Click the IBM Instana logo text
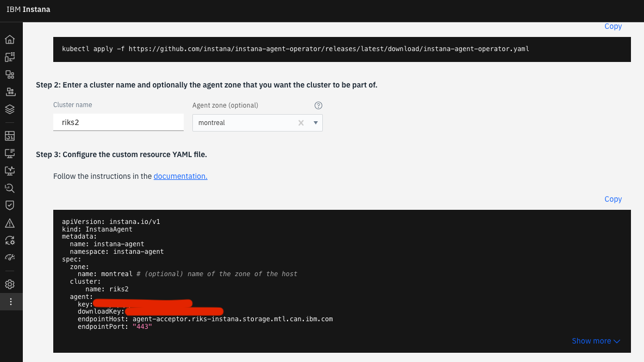The image size is (644, 362). 28,9
